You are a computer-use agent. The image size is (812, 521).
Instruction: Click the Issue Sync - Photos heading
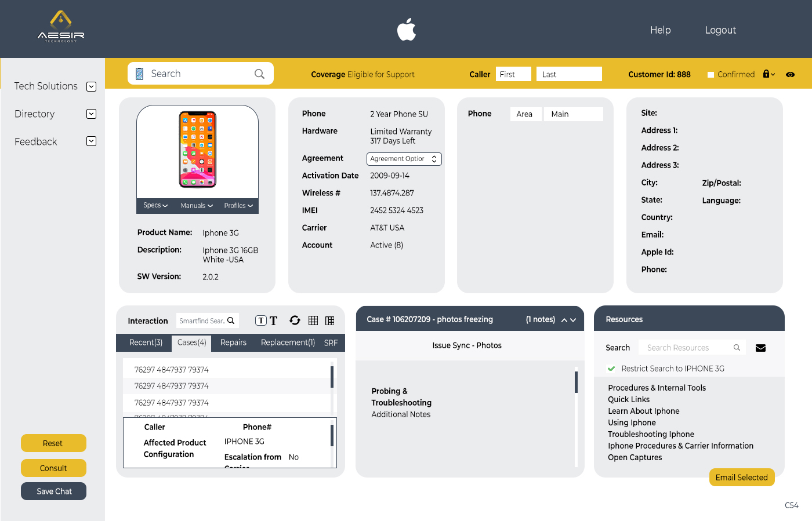click(467, 345)
